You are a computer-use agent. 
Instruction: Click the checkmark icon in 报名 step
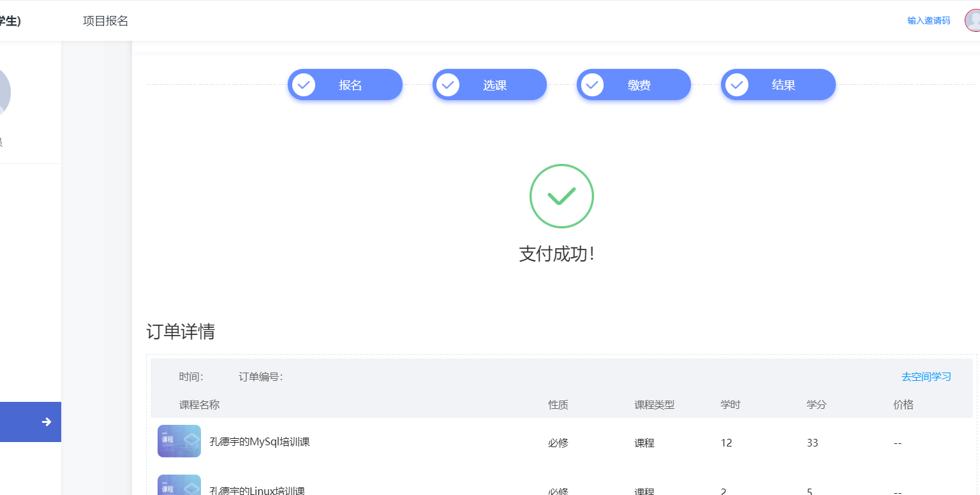click(x=304, y=85)
